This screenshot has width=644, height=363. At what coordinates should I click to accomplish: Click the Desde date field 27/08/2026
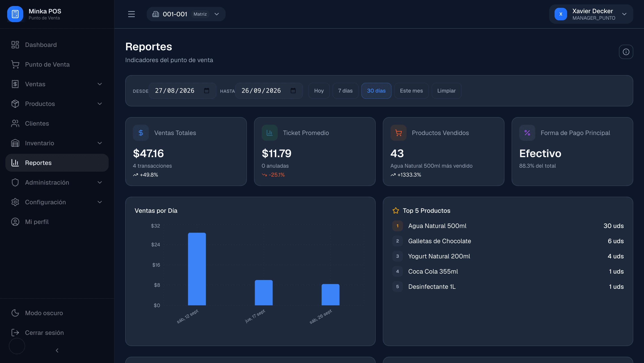coord(182,91)
